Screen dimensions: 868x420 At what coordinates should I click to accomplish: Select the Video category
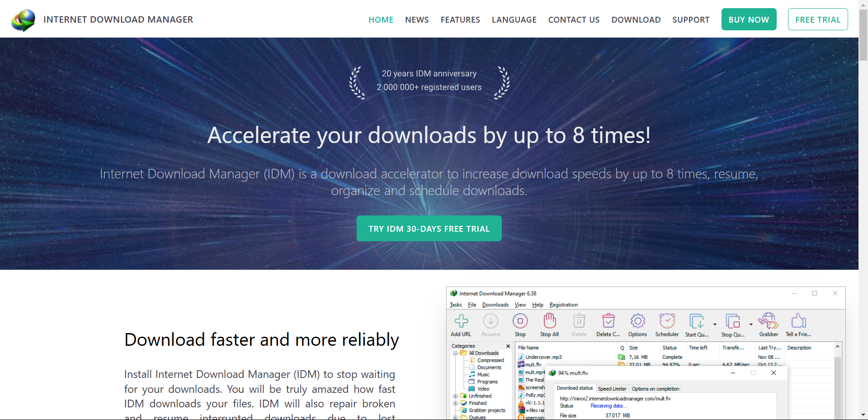(x=483, y=389)
